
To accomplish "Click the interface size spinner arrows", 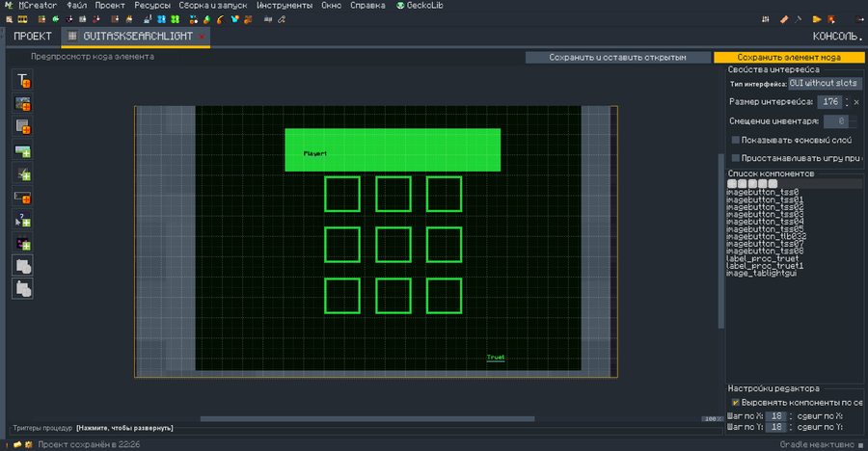I will pyautogui.click(x=847, y=102).
